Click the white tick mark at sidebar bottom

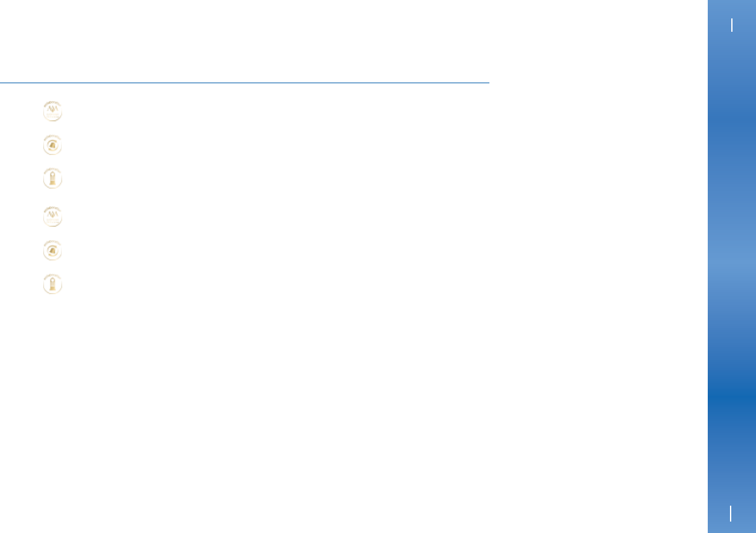pyautogui.click(x=731, y=514)
